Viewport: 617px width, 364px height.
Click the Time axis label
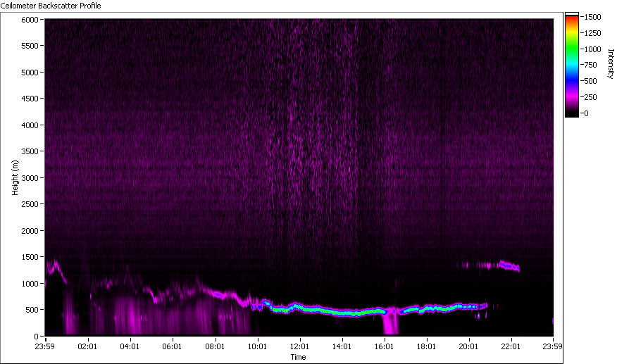tap(298, 357)
